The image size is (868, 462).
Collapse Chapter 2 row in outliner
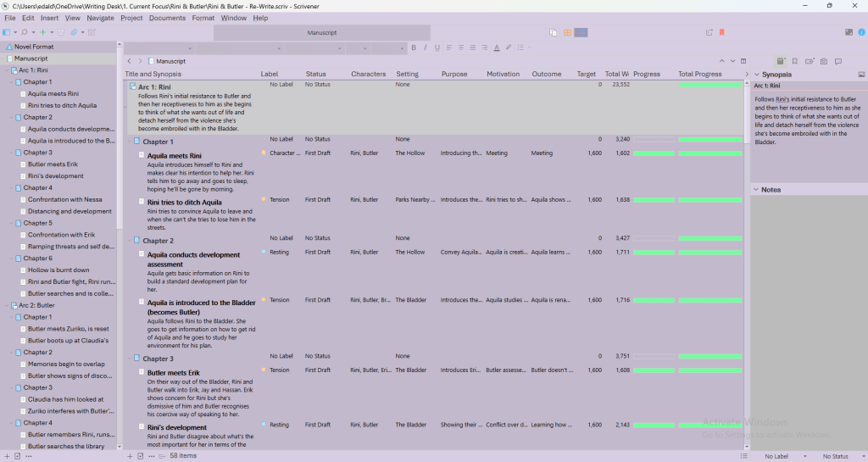click(129, 241)
